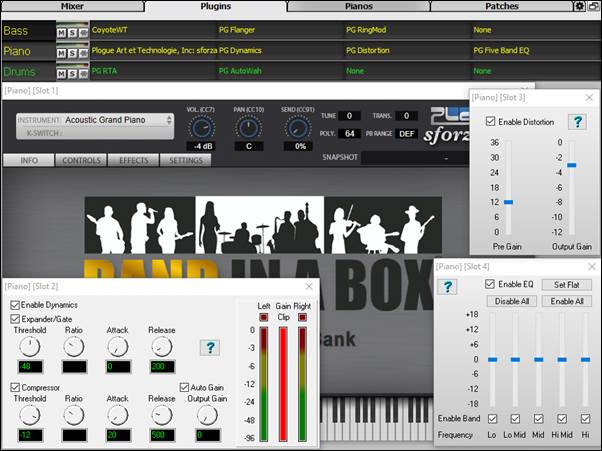The width and height of the screenshot is (602, 451).
Task: Open Bass slot 1 CoyoteWT plugin menu
Action: (x=153, y=30)
